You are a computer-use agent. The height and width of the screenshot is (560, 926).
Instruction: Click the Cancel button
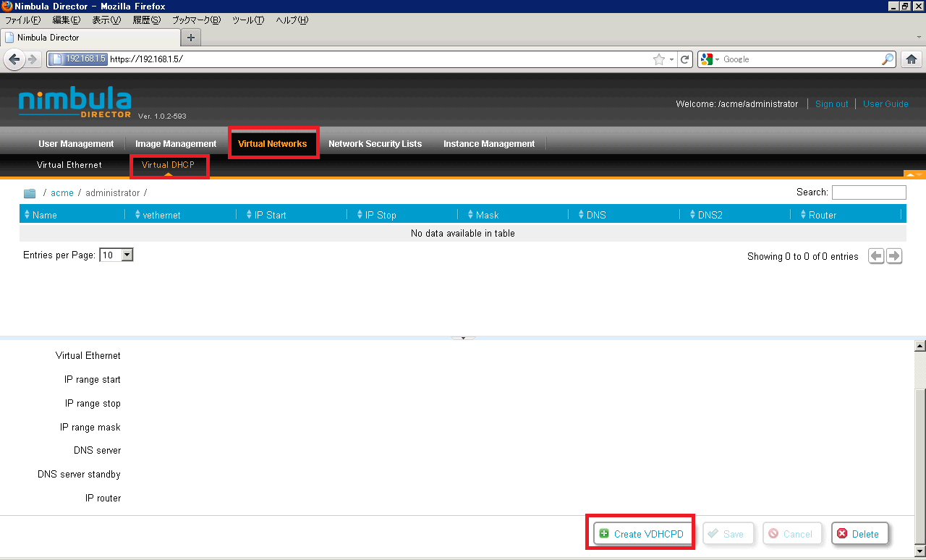point(792,534)
